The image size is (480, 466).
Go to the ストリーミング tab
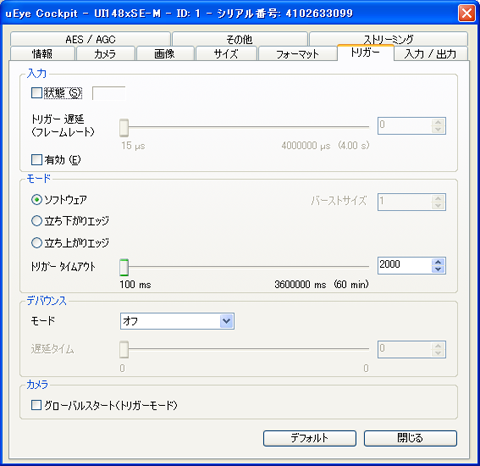388,39
